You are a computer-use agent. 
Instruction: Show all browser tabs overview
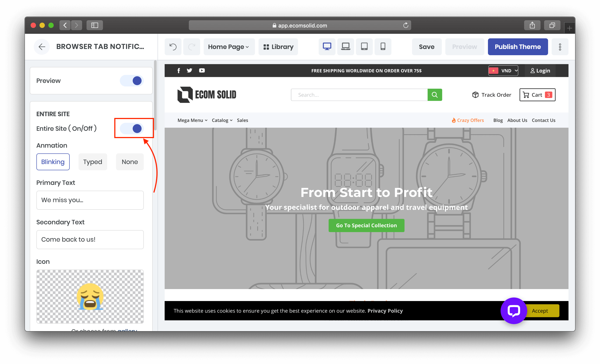[x=552, y=25]
